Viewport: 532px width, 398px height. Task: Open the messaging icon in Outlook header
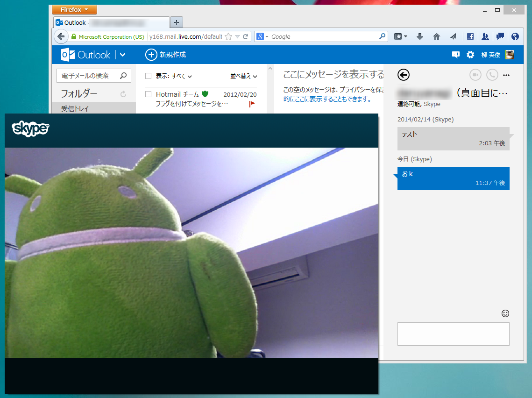455,55
